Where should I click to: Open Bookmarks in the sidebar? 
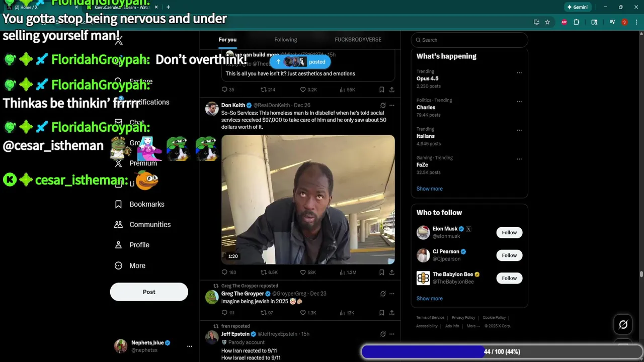click(x=139, y=204)
